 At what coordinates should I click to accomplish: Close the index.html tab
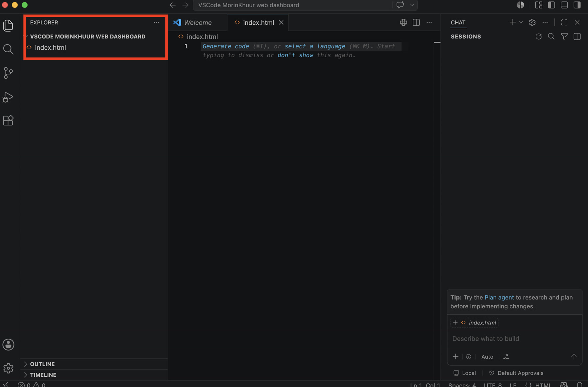pos(281,22)
